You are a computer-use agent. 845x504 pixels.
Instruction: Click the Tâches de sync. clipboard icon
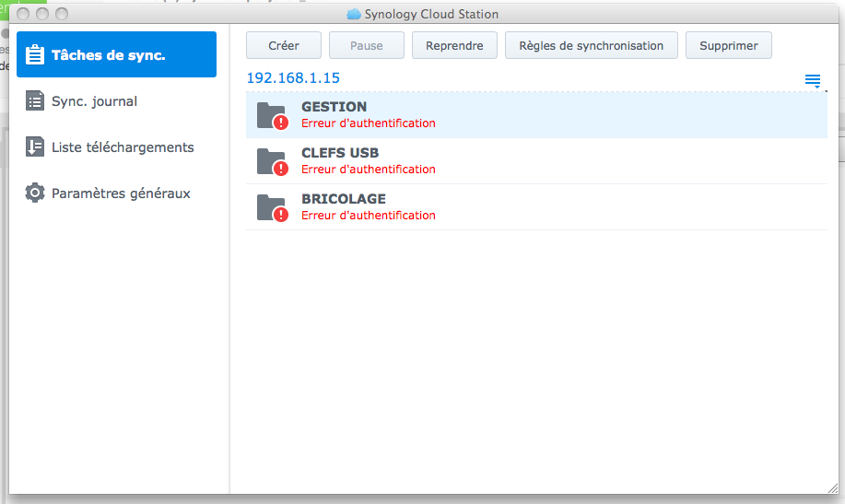click(35, 54)
